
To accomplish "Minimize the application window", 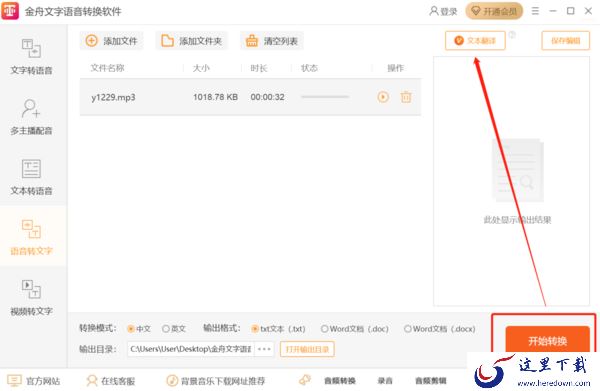I will pos(553,11).
